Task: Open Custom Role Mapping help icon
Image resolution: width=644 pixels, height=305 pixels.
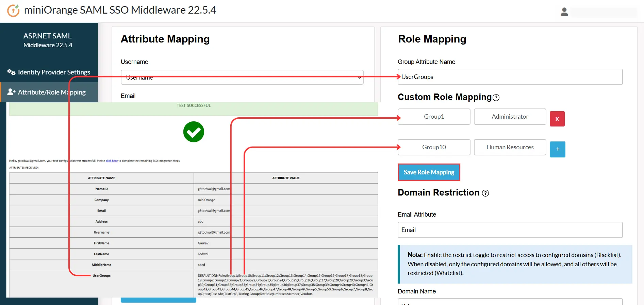Action: tap(496, 98)
